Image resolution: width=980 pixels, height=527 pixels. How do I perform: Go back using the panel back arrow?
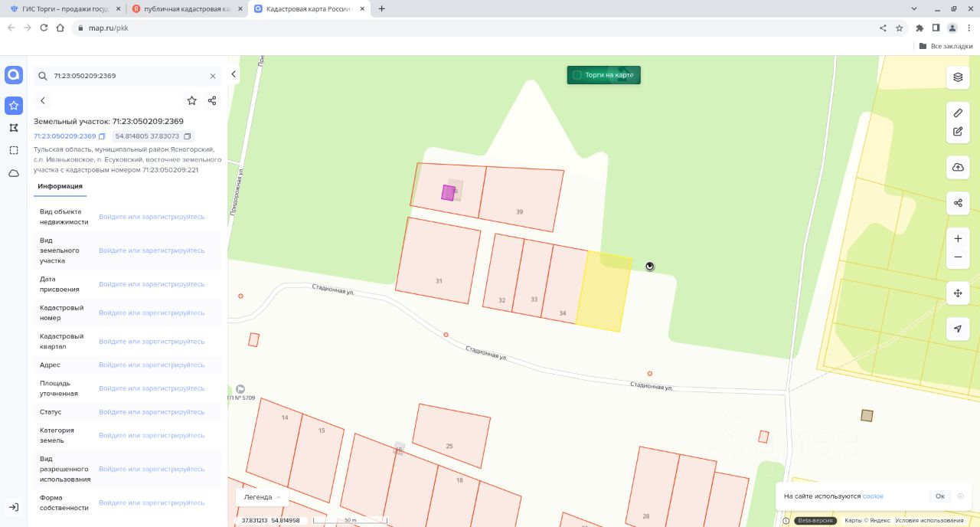pyautogui.click(x=43, y=100)
